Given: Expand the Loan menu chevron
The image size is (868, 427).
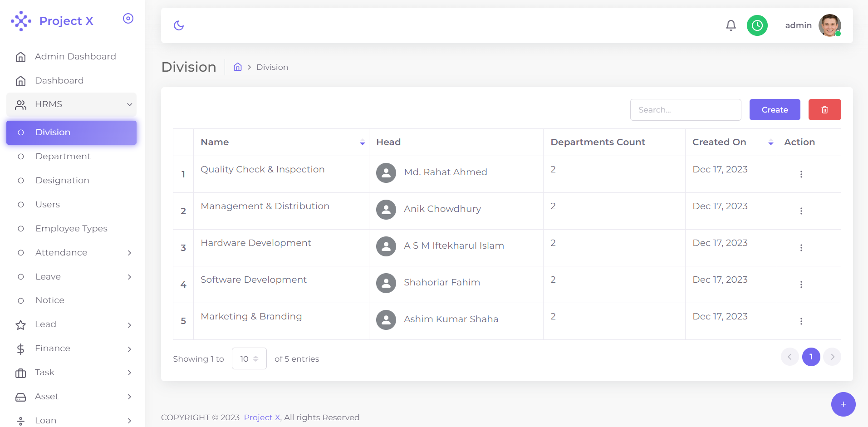Looking at the screenshot, I should (x=129, y=421).
